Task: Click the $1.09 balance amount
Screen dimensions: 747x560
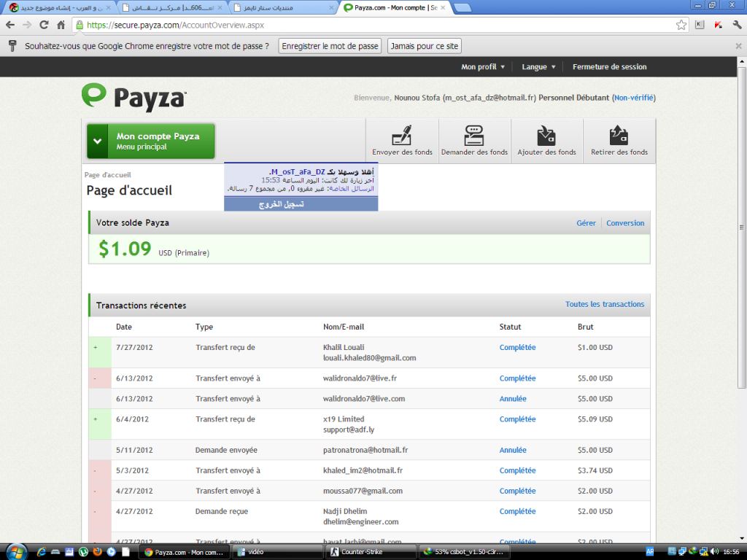Action: click(125, 249)
